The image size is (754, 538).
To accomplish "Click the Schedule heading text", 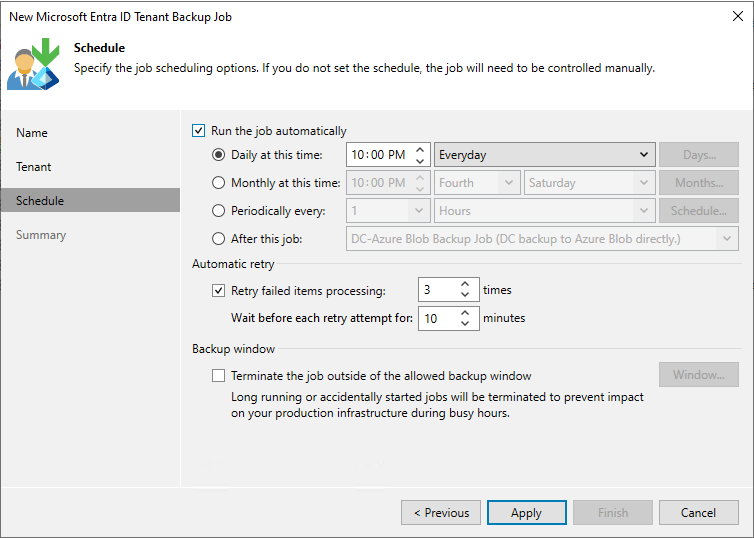I will pos(100,48).
